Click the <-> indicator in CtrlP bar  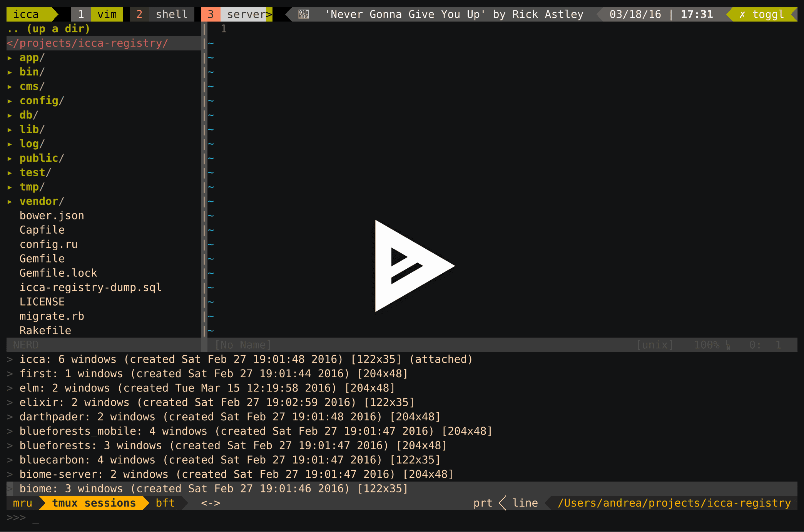(211, 503)
